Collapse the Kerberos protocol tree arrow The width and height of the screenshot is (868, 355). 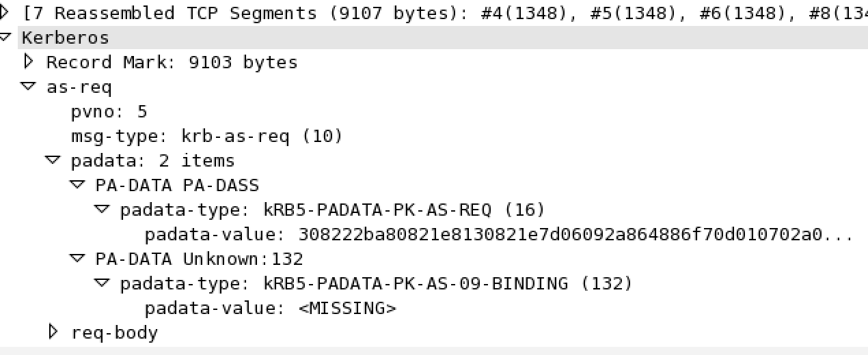pyautogui.click(x=5, y=37)
